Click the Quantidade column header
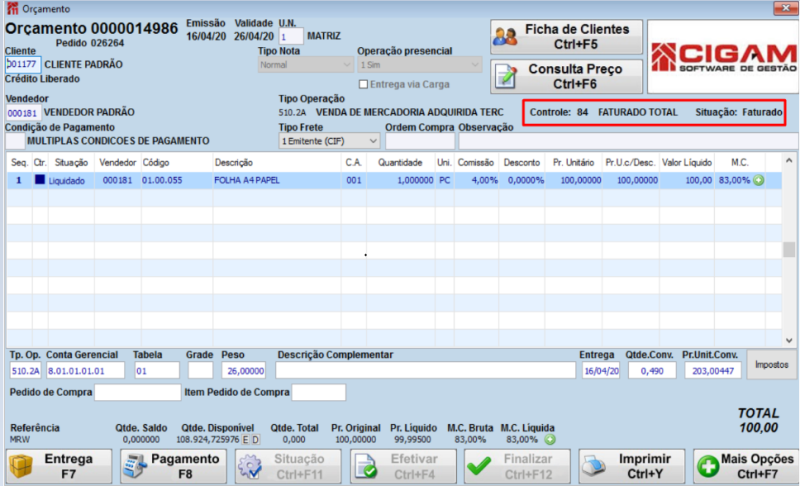Image resolution: width=800 pixels, height=486 pixels. pos(400,163)
